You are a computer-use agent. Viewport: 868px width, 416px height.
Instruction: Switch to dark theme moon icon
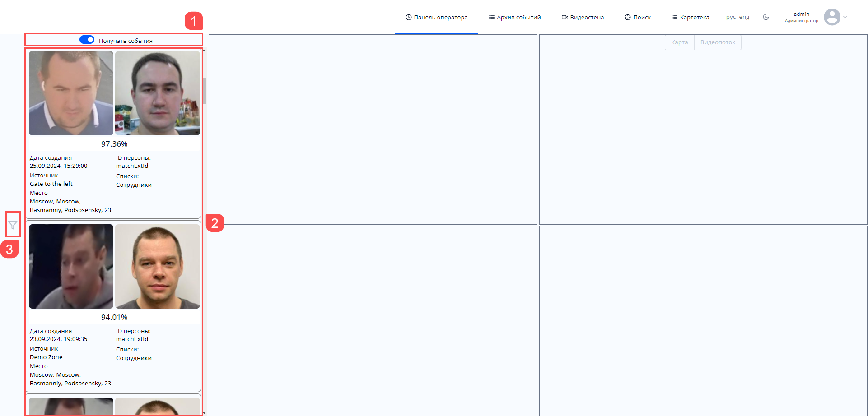766,17
